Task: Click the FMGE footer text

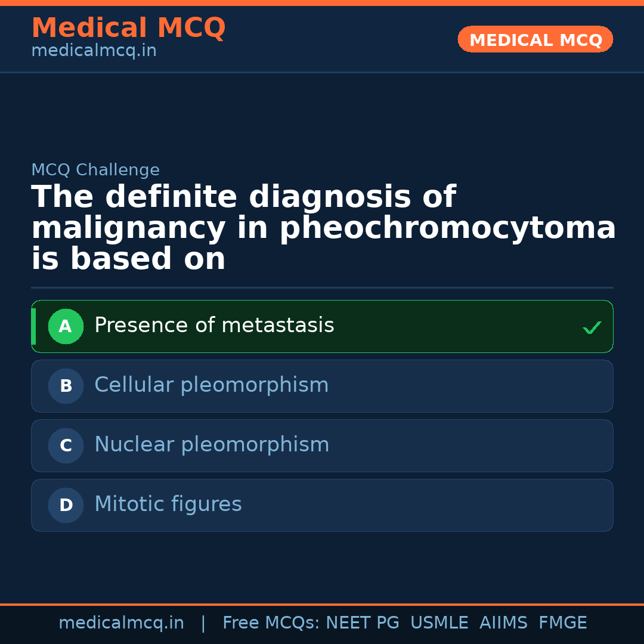Action: click(x=562, y=623)
